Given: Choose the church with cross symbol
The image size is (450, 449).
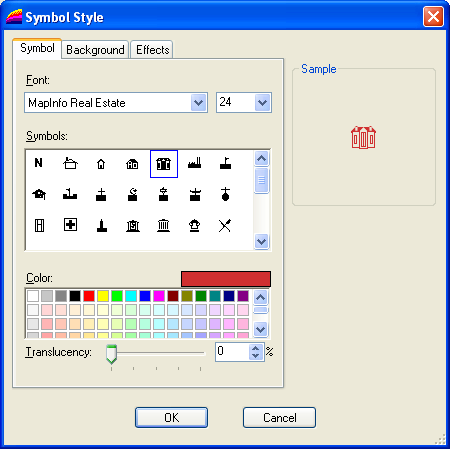Looking at the screenshot, I should 101,195.
